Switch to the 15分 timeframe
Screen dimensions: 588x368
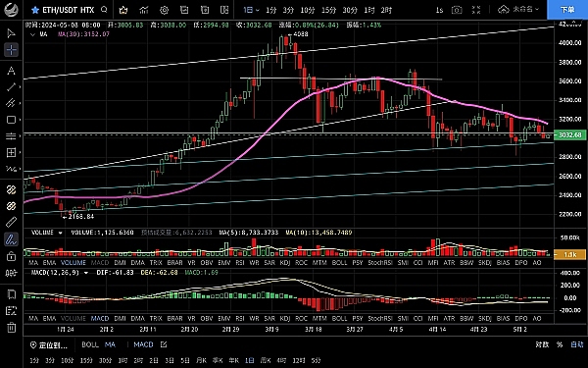[x=329, y=10]
